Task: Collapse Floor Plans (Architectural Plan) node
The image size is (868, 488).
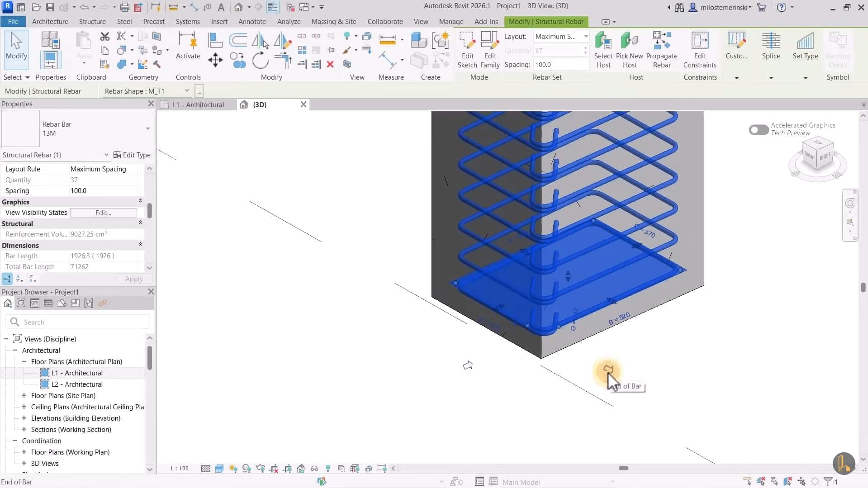Action: (24, 362)
